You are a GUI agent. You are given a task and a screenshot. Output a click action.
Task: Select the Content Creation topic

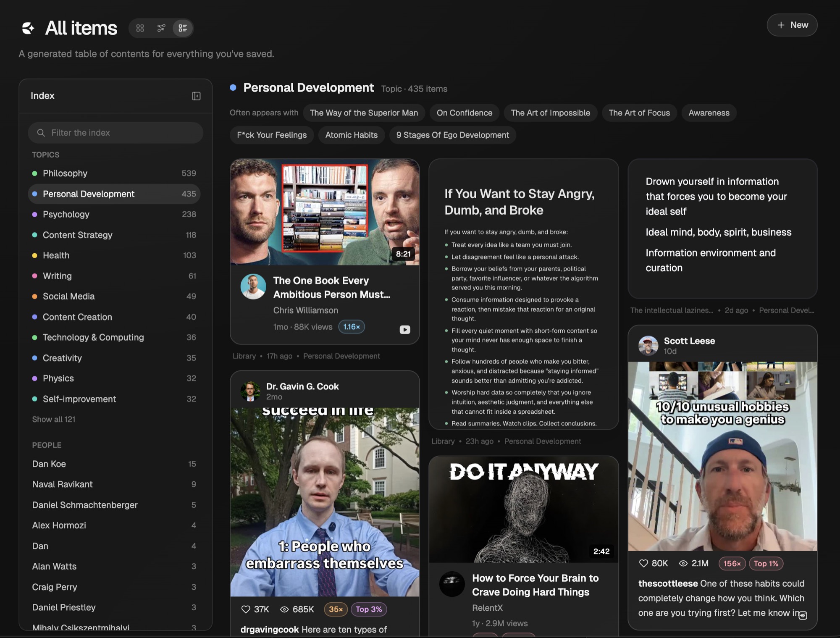(114, 317)
